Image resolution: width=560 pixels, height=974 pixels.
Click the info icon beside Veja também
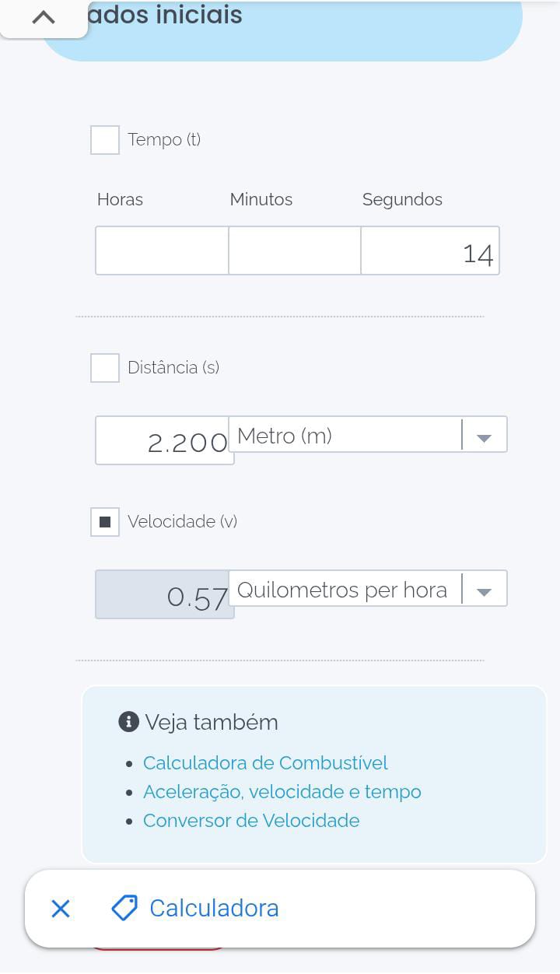pyautogui.click(x=128, y=722)
